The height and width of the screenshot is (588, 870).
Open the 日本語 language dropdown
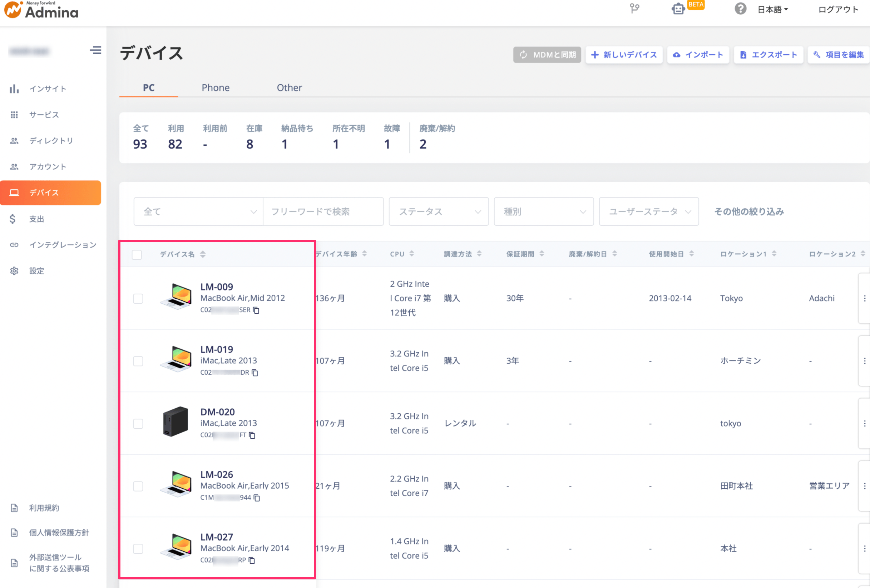coord(773,9)
